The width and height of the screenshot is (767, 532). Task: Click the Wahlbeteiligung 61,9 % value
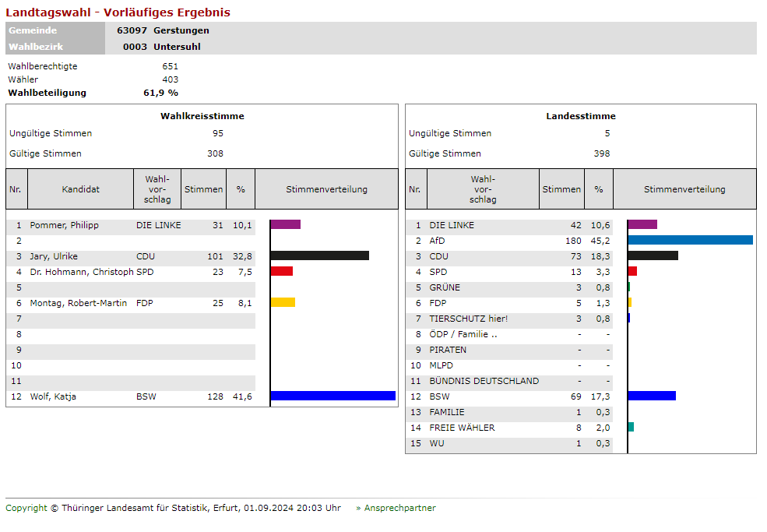(160, 93)
